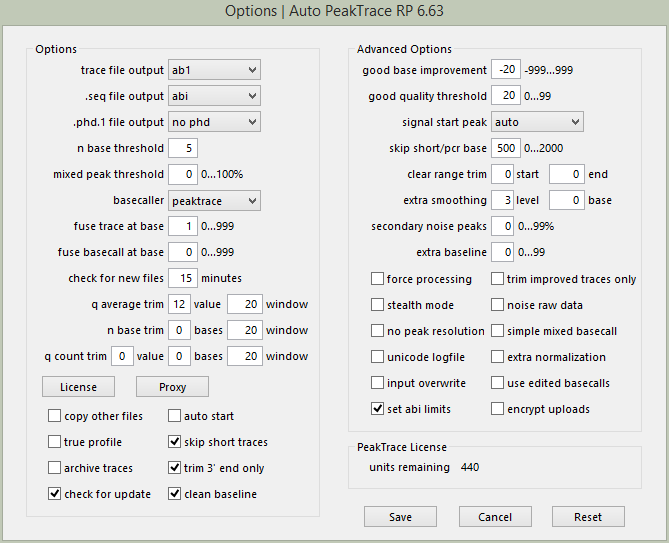Click the units remaining value 440

tap(470, 468)
